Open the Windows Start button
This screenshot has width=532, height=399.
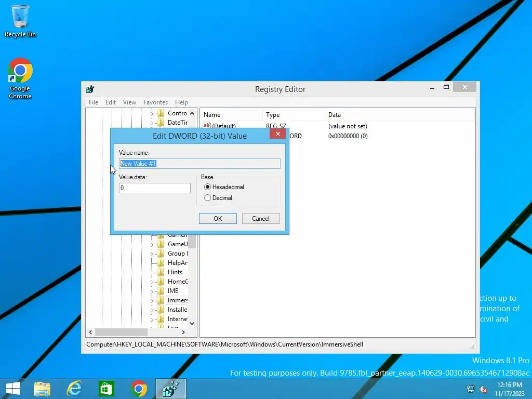[x=13, y=389]
